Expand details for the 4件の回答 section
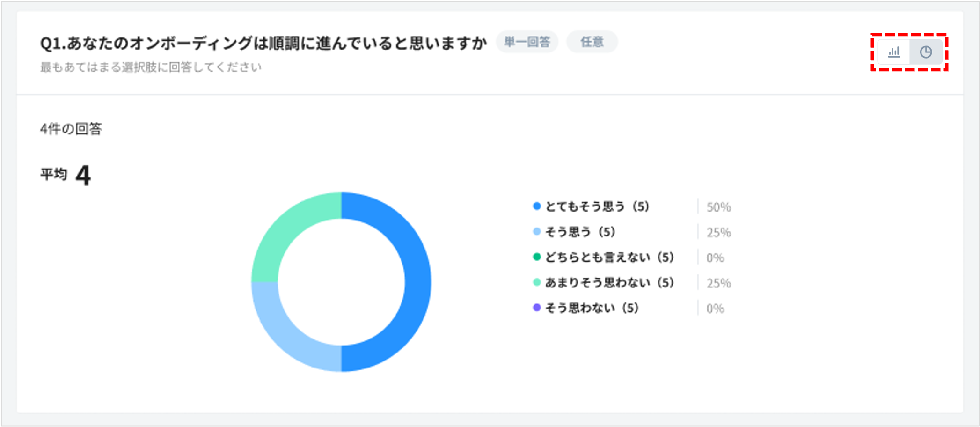This screenshot has height=427, width=980. tap(72, 128)
